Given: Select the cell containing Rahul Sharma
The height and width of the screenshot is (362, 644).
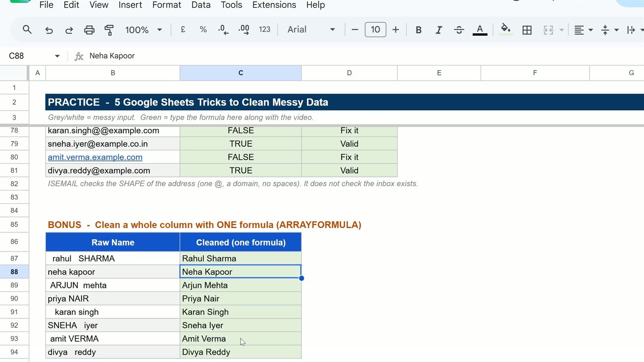Looking at the screenshot, I should coord(241,258).
